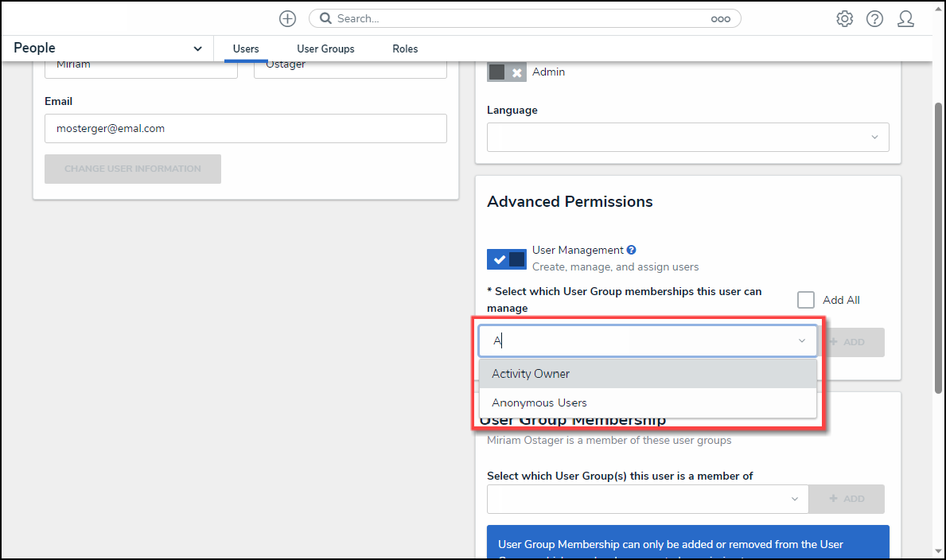Screen dimensions: 946x560
Task: Open the search options ellipsis icon
Action: coord(720,19)
